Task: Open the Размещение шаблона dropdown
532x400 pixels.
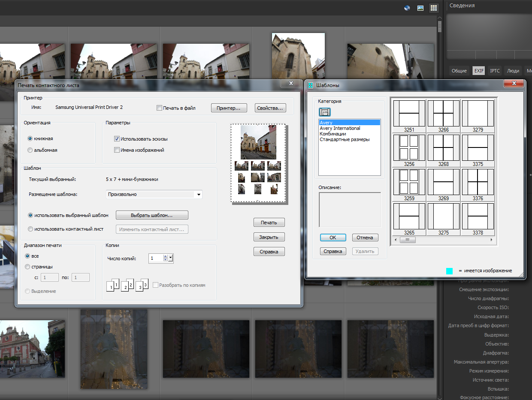Action: 198,194
